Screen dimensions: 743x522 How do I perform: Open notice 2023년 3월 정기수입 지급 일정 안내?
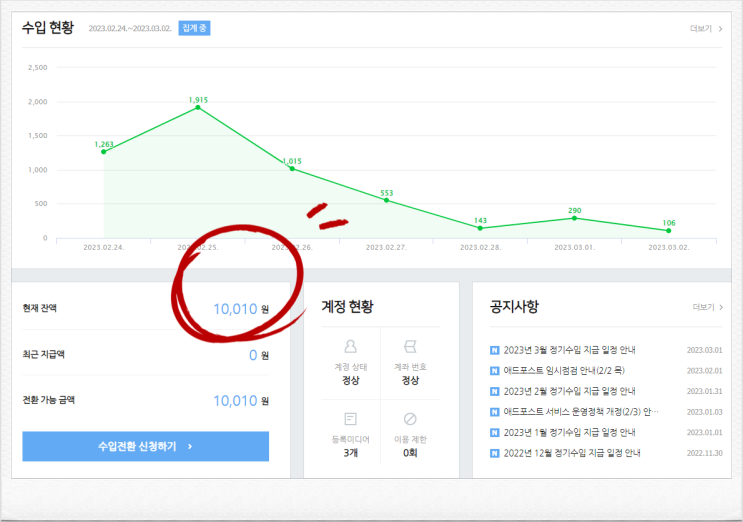[570, 350]
